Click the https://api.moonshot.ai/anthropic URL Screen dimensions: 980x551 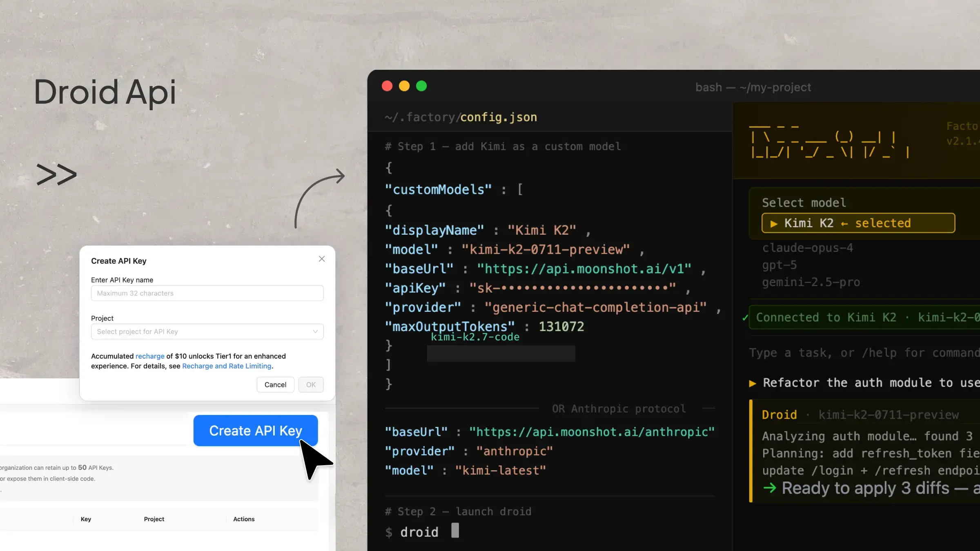click(592, 432)
